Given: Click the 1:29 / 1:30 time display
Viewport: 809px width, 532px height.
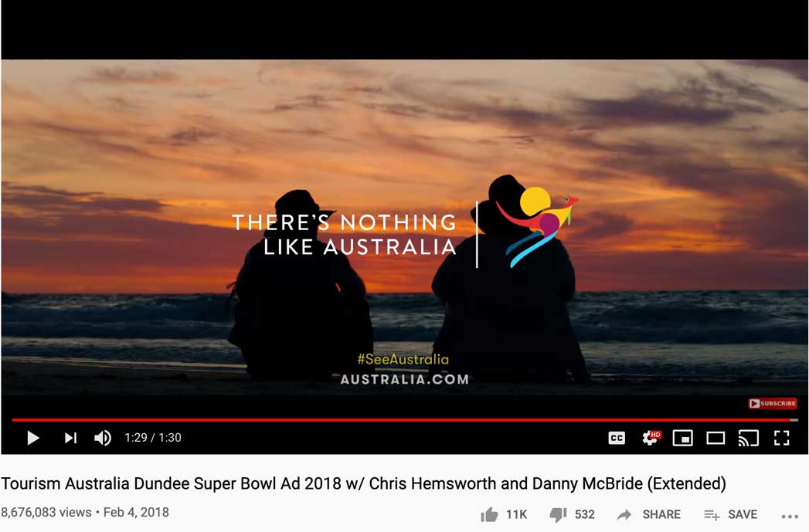Looking at the screenshot, I should (x=153, y=438).
